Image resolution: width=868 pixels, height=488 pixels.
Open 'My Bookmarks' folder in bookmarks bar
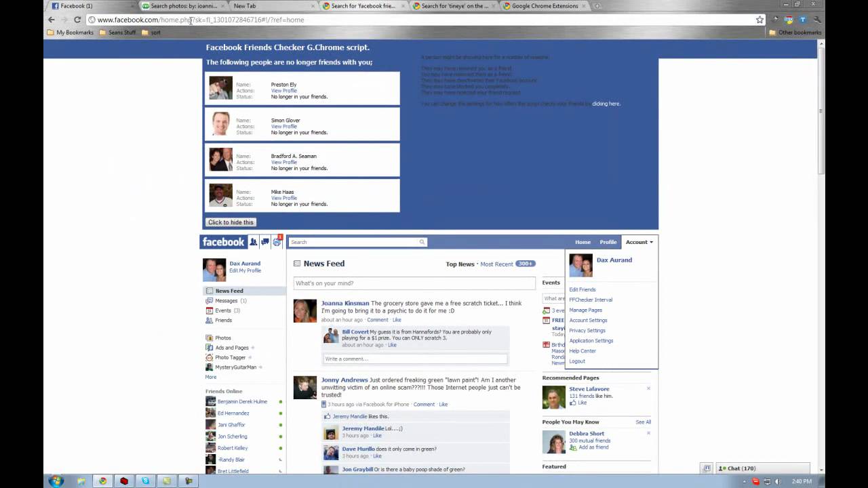(71, 33)
